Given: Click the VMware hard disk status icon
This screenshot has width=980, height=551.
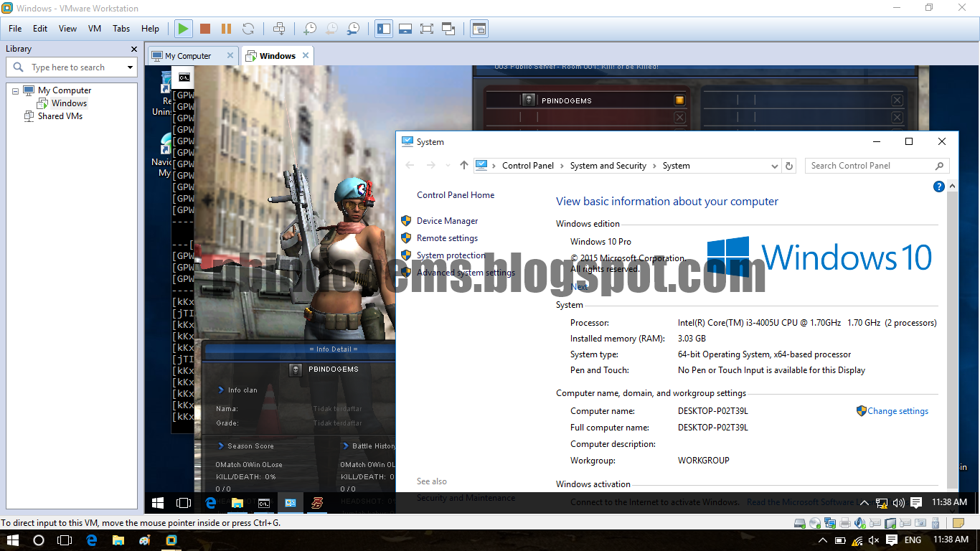Looking at the screenshot, I should click(x=800, y=523).
